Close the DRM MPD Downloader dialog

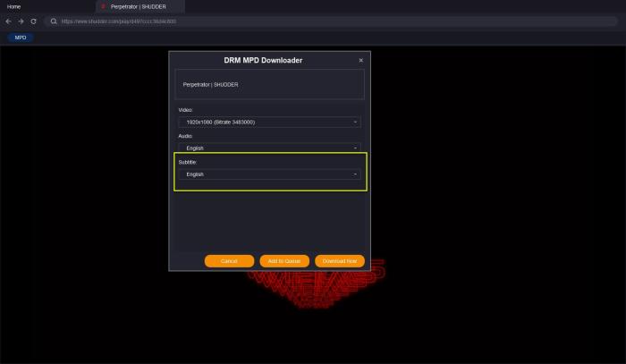(361, 60)
